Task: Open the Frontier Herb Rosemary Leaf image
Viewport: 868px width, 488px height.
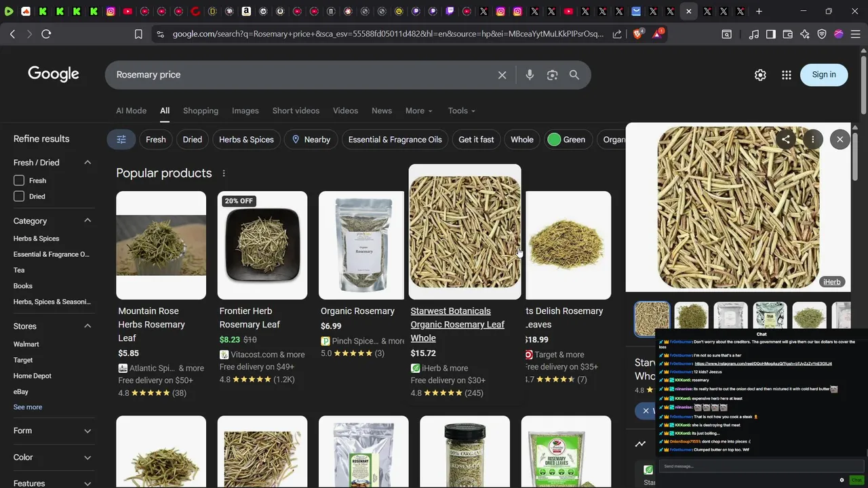Action: pyautogui.click(x=262, y=245)
